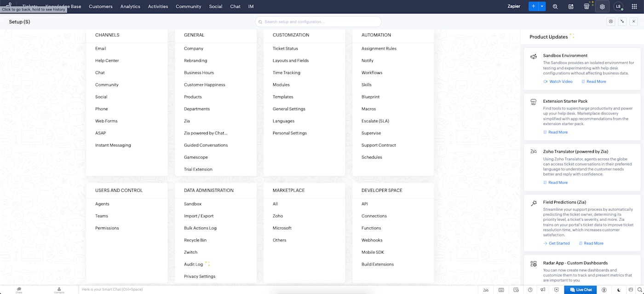Open the global search magnifier icon
Viewport: 644px width, 294px height.
click(555, 6)
